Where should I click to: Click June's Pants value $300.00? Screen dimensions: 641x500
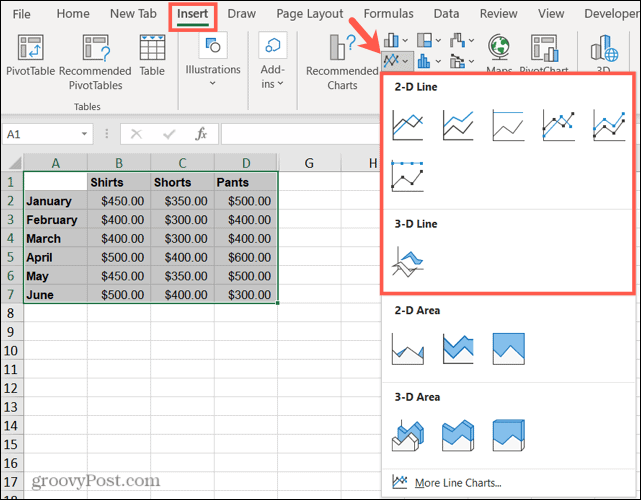(x=246, y=294)
